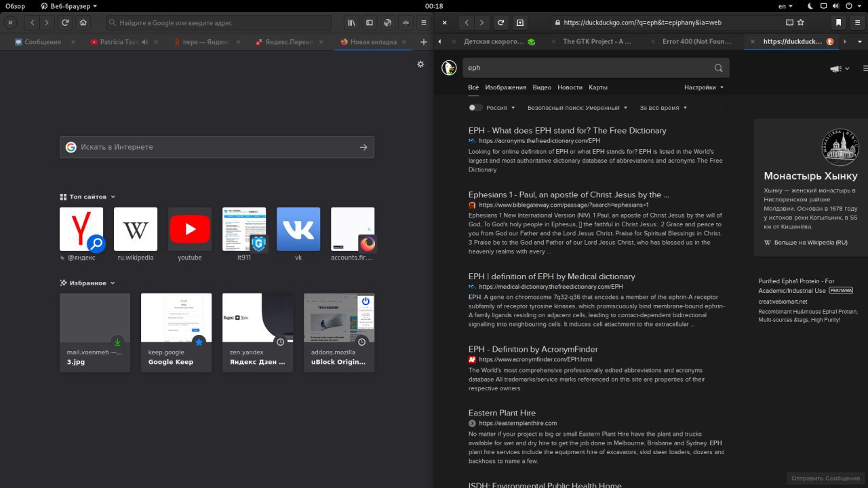
Task: Toggle reader mode in Epiphany address bar
Action: coord(789,22)
